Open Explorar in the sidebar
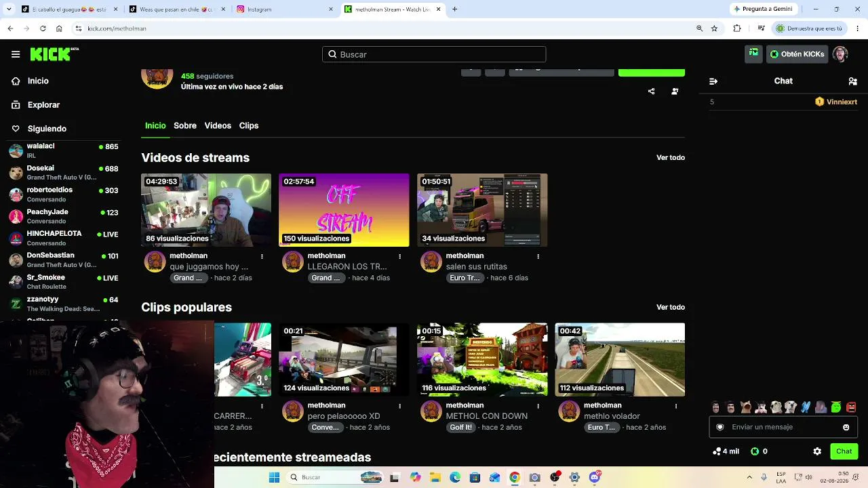Screen dimensions: 868x488 click(43, 105)
